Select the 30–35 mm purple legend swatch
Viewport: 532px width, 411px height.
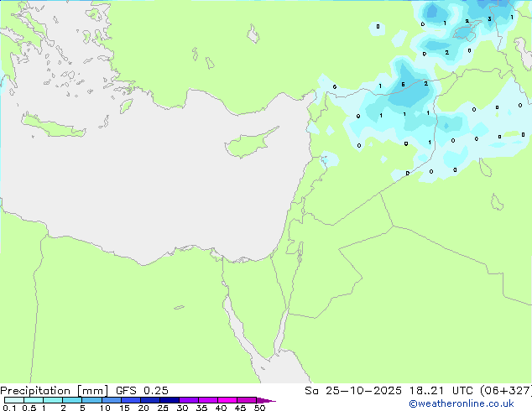188,400
